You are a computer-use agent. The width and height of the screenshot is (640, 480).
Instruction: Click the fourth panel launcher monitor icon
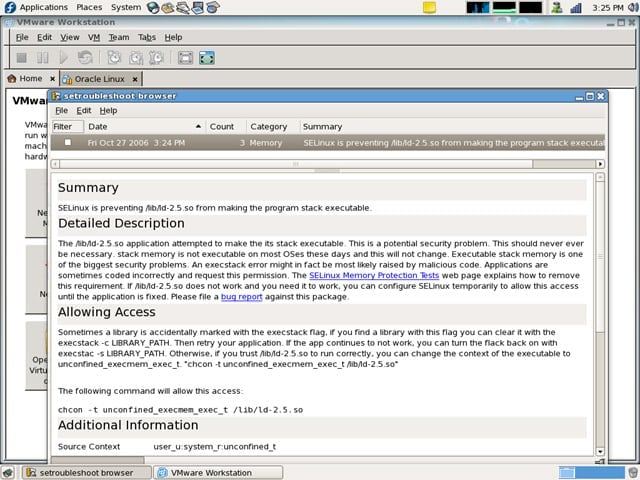coord(198,7)
